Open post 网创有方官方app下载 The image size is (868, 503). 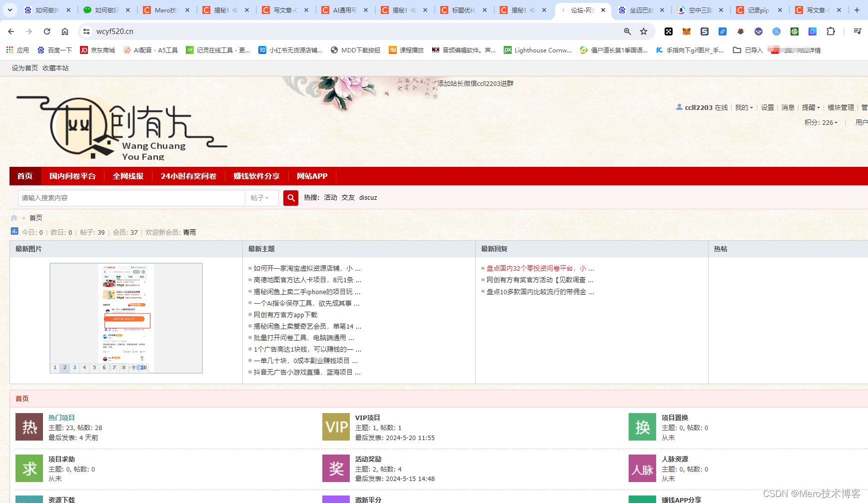tap(285, 315)
